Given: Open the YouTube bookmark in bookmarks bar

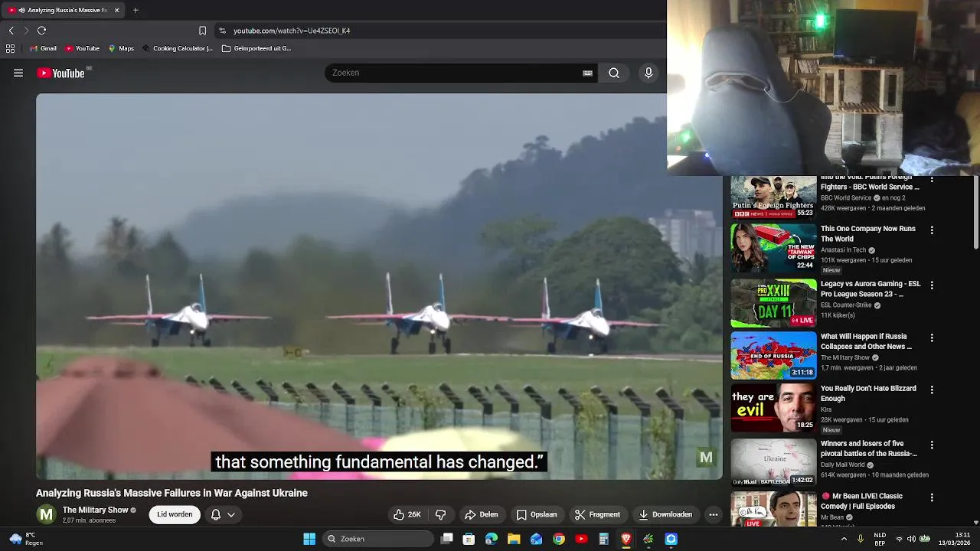Looking at the screenshot, I should [83, 48].
